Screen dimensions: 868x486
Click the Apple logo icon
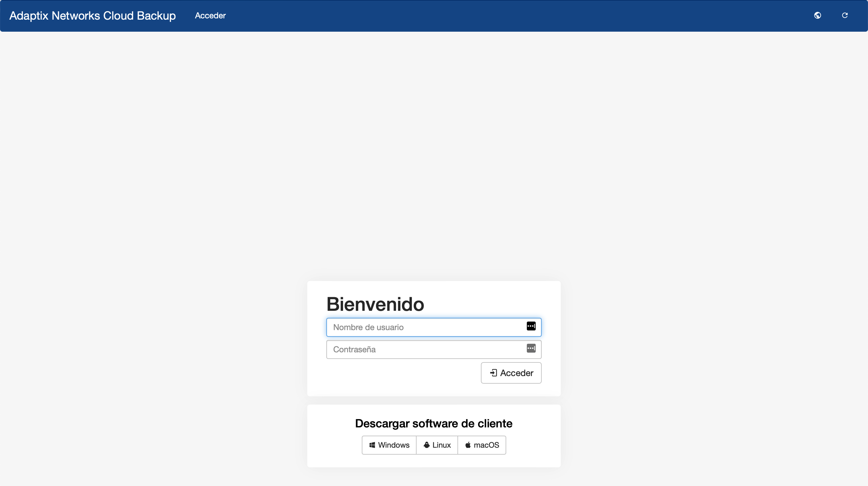(x=468, y=445)
